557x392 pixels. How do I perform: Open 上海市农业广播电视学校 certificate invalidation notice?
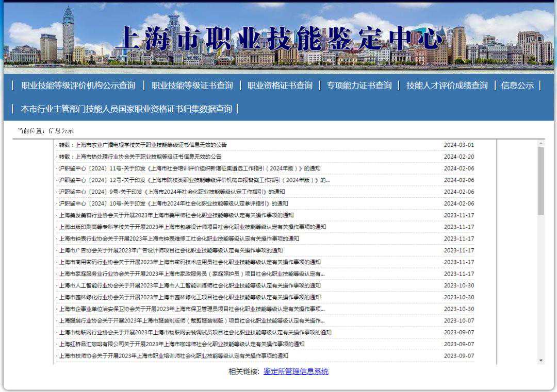(x=143, y=145)
